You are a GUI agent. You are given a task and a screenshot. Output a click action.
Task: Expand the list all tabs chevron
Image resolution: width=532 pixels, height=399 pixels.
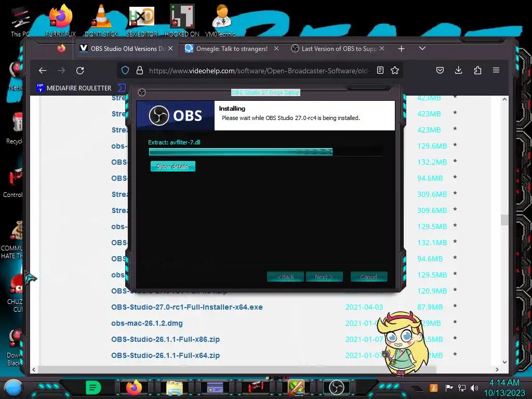[422, 48]
